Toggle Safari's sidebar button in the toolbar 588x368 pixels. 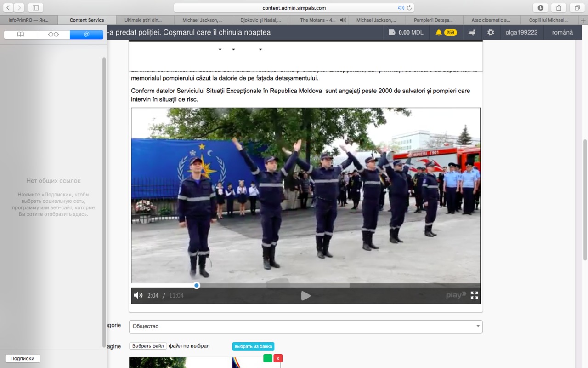pos(35,7)
